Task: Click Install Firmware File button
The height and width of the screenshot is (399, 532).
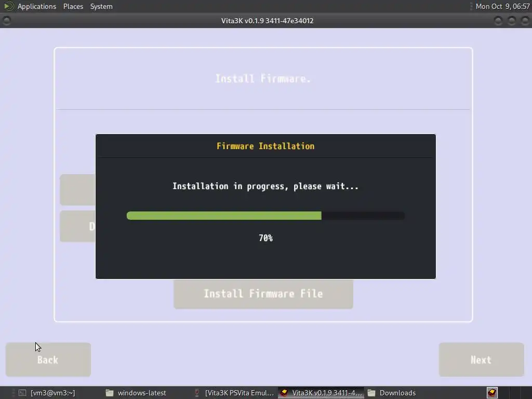Action: (263, 294)
